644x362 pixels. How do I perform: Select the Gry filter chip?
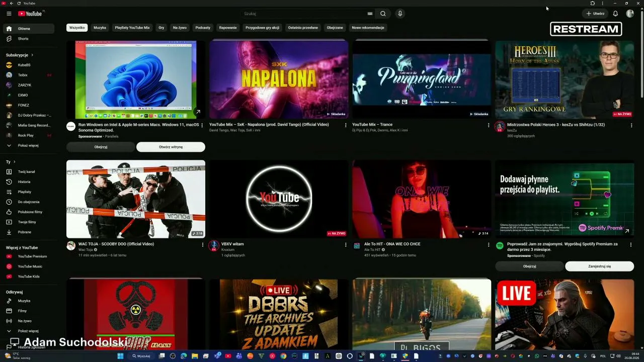pyautogui.click(x=162, y=28)
